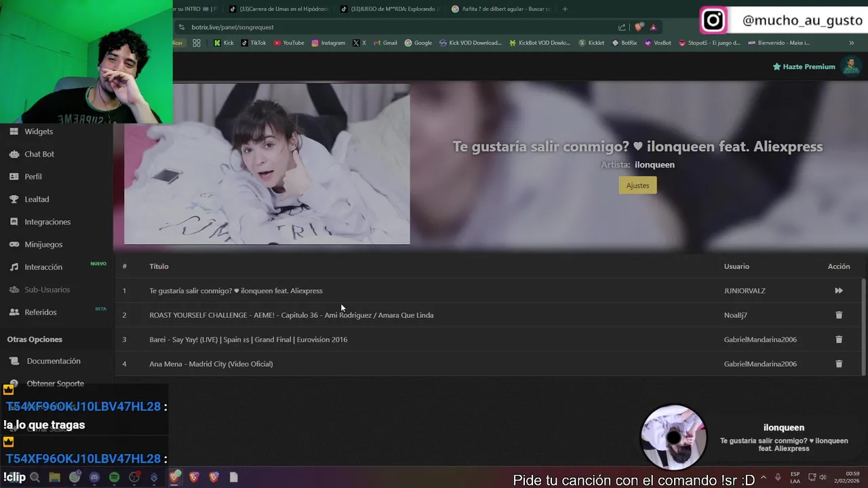
Task: Click the Título column header
Action: click(159, 266)
